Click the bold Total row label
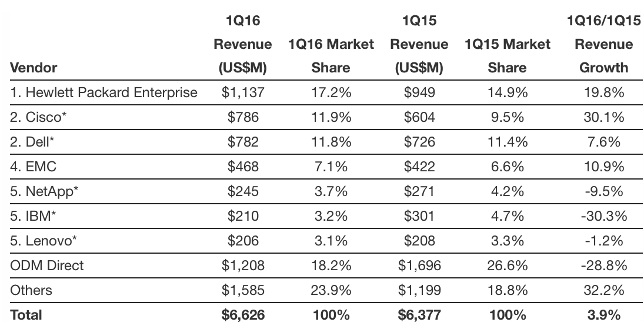This screenshot has width=644, height=322. pos(26,315)
